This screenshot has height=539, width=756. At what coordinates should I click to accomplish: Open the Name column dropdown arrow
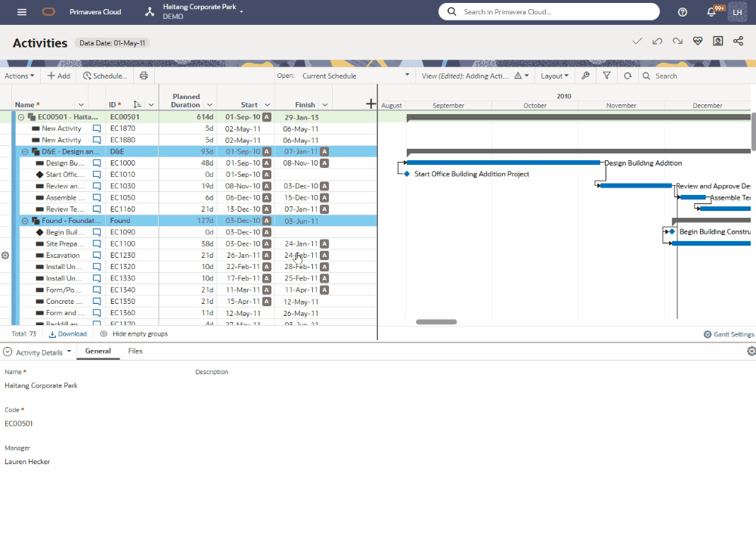point(81,104)
